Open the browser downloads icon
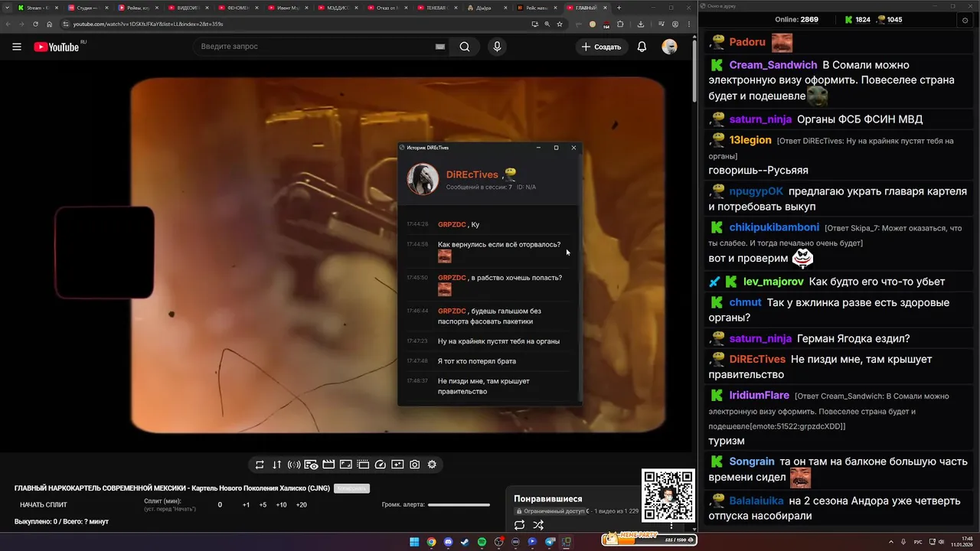980x551 pixels. coord(641,24)
